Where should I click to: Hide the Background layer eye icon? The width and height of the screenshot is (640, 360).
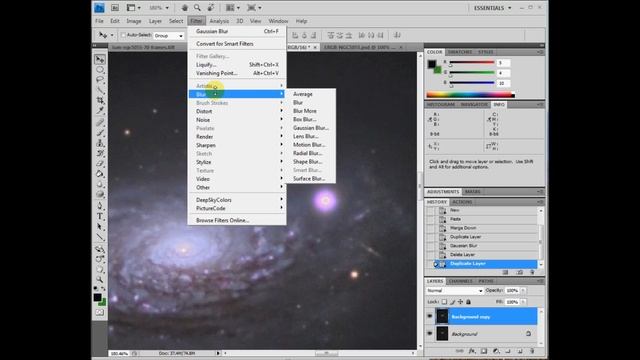pos(430,333)
